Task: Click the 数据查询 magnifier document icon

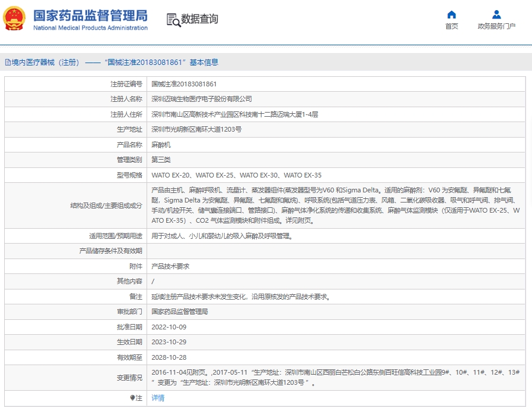Action: [173, 20]
